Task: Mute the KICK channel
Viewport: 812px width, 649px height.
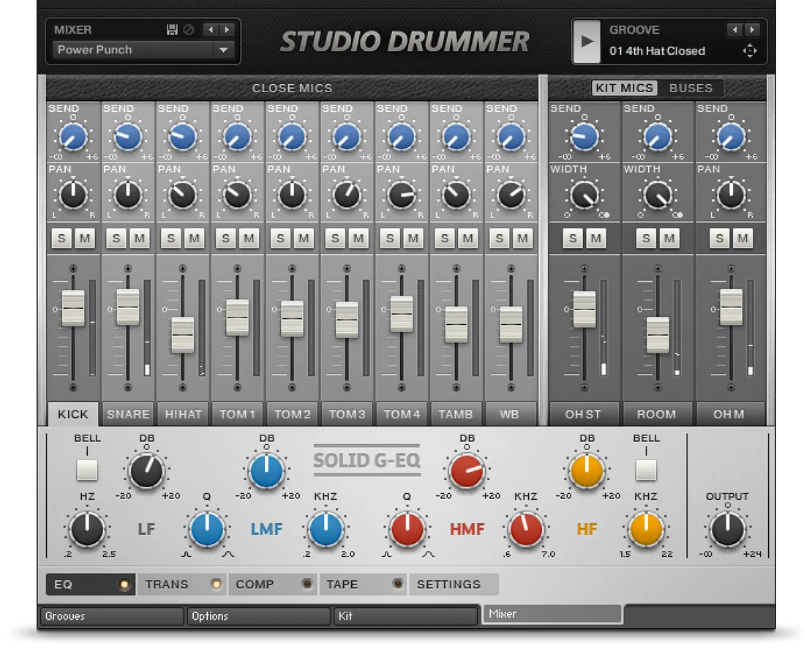Action: (85, 239)
